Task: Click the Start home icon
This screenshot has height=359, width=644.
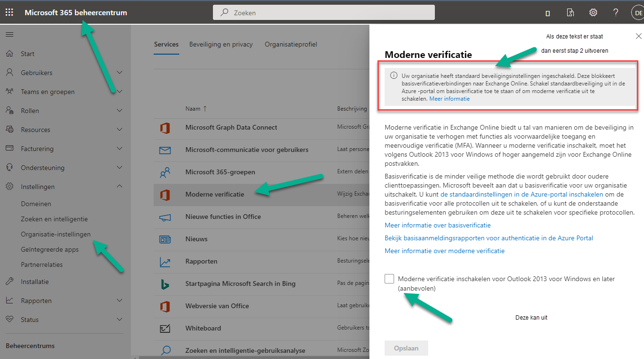Action: tap(9, 54)
